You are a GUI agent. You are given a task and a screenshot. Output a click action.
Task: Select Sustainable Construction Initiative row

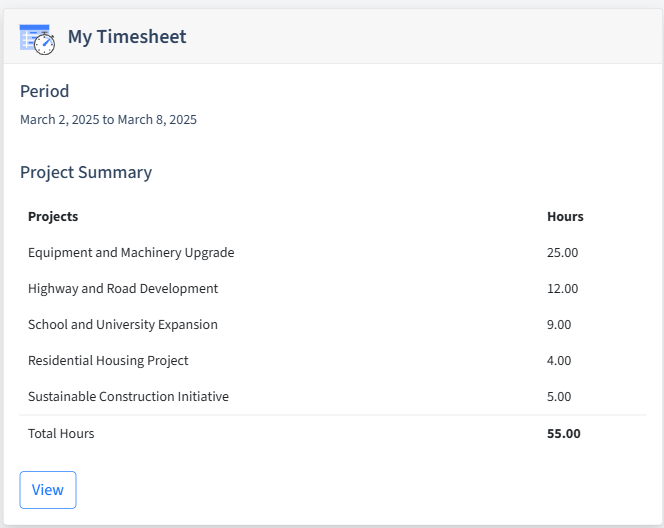pyautogui.click(x=333, y=396)
